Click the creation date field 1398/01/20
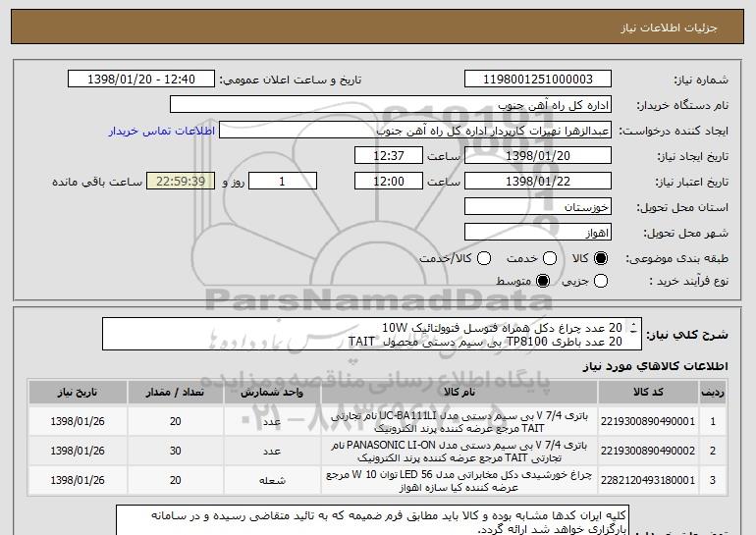 click(x=538, y=156)
